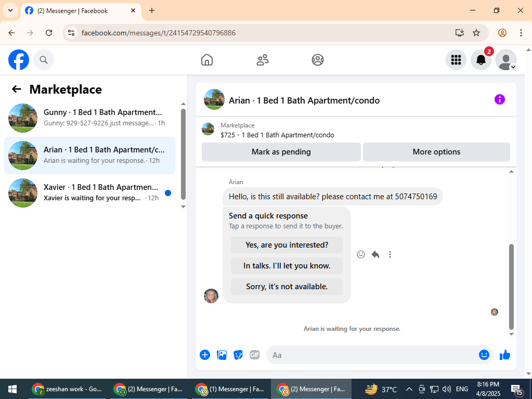Open tab search dropdown chevron

coord(10,10)
